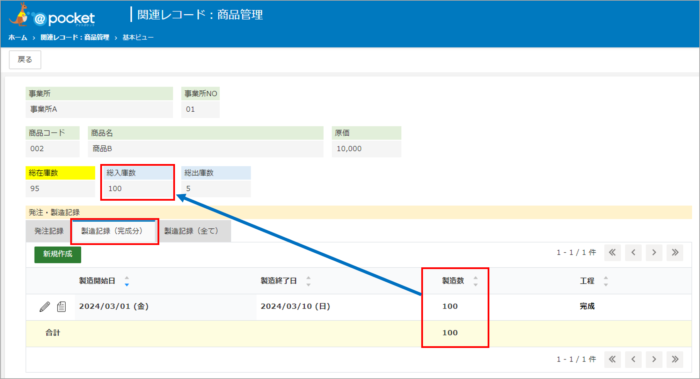Image resolution: width=700 pixels, height=379 pixels.
Task: Click the 総在庫数 yellow label
Action: (x=60, y=173)
